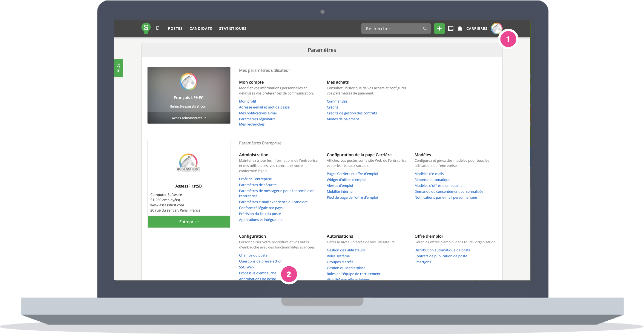Click the CARRIÈRES navbar link
This screenshot has height=334, width=644.
[477, 29]
